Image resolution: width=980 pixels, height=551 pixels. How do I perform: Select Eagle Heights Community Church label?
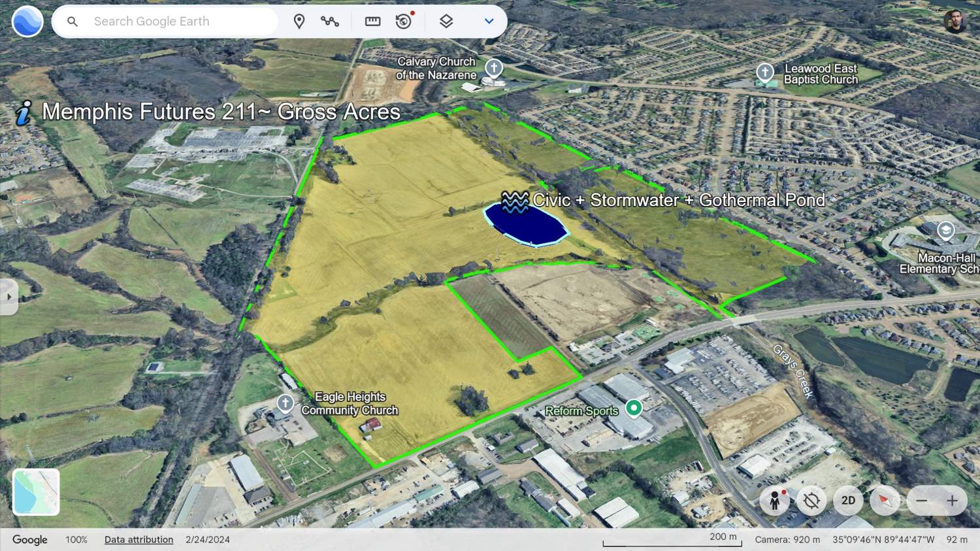click(x=350, y=404)
